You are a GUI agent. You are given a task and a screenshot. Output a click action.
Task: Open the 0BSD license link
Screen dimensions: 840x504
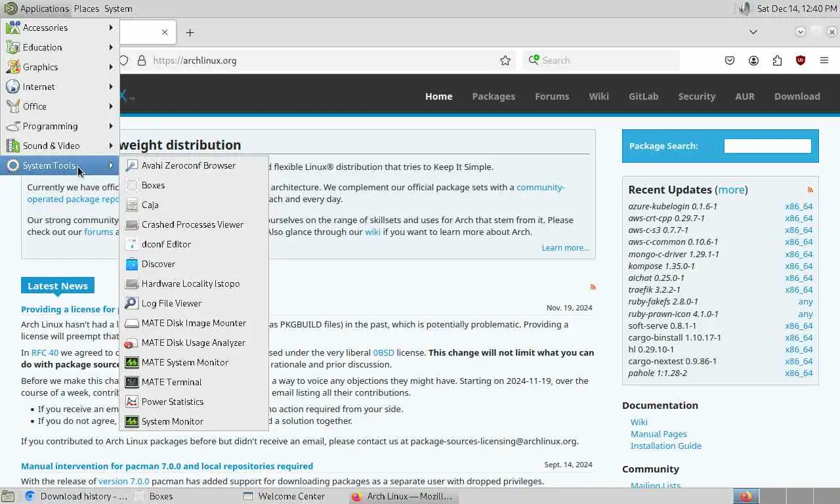(383, 352)
